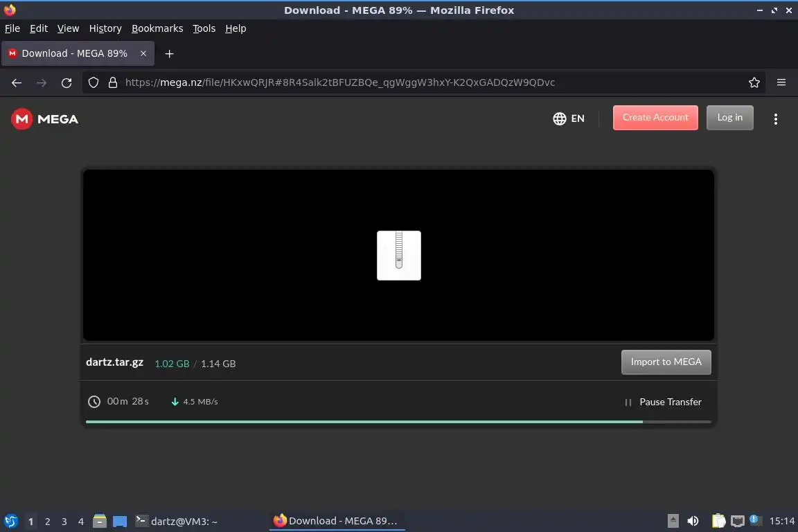Open the network monitor tray icon
This screenshot has width=798, height=532.
click(738, 521)
